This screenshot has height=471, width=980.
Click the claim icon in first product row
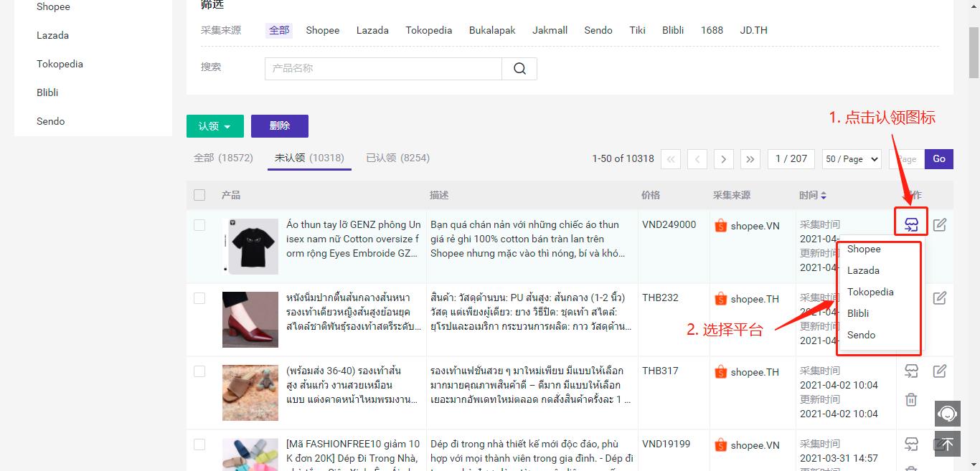point(911,225)
